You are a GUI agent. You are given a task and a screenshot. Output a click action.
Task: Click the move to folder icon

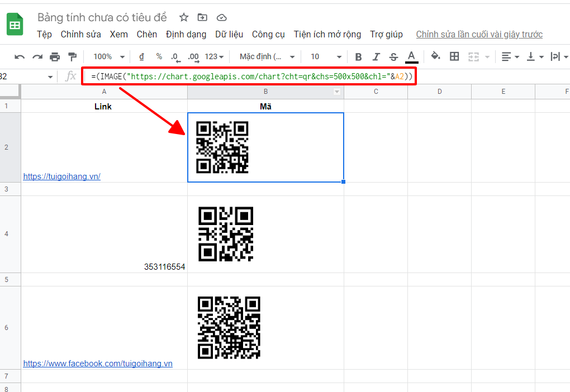click(x=202, y=18)
